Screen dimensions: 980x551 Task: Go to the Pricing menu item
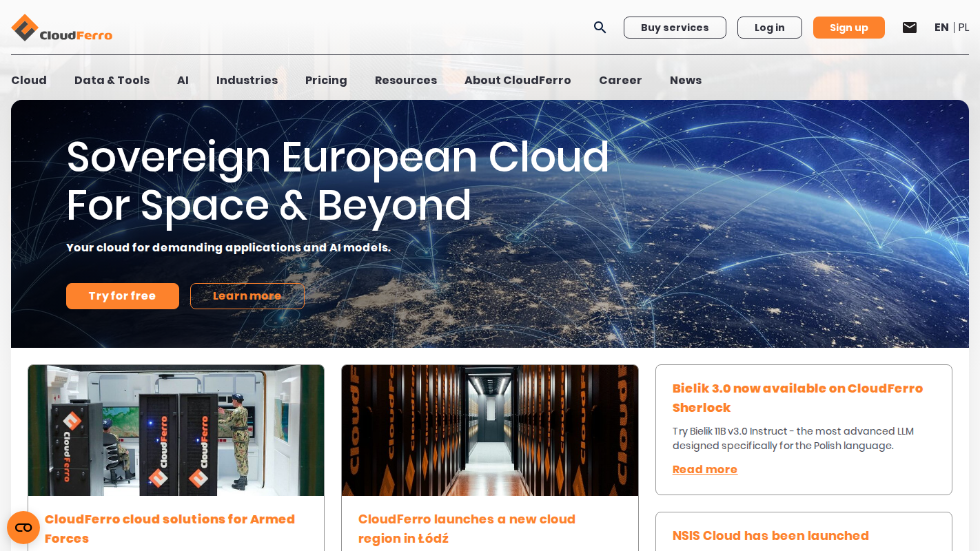point(326,80)
